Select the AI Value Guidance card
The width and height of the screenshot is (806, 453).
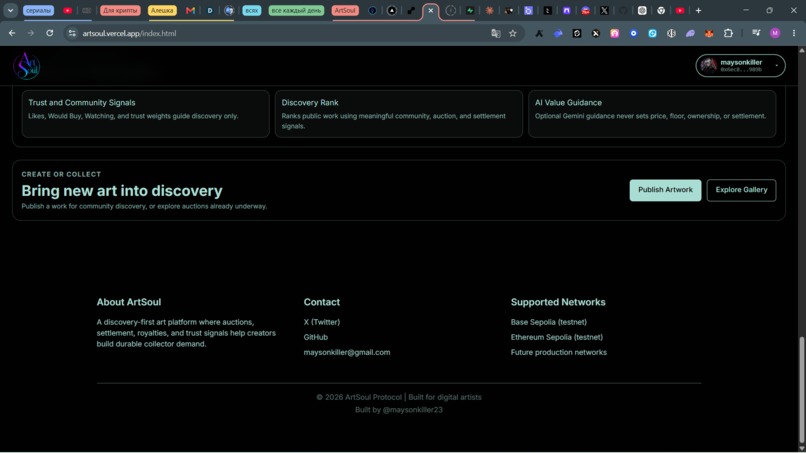[x=652, y=114]
